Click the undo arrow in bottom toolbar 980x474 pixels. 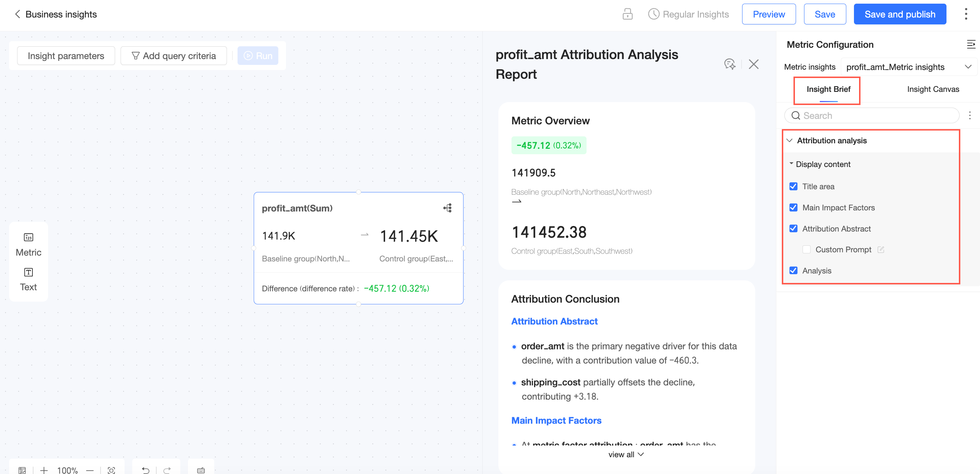tap(146, 470)
